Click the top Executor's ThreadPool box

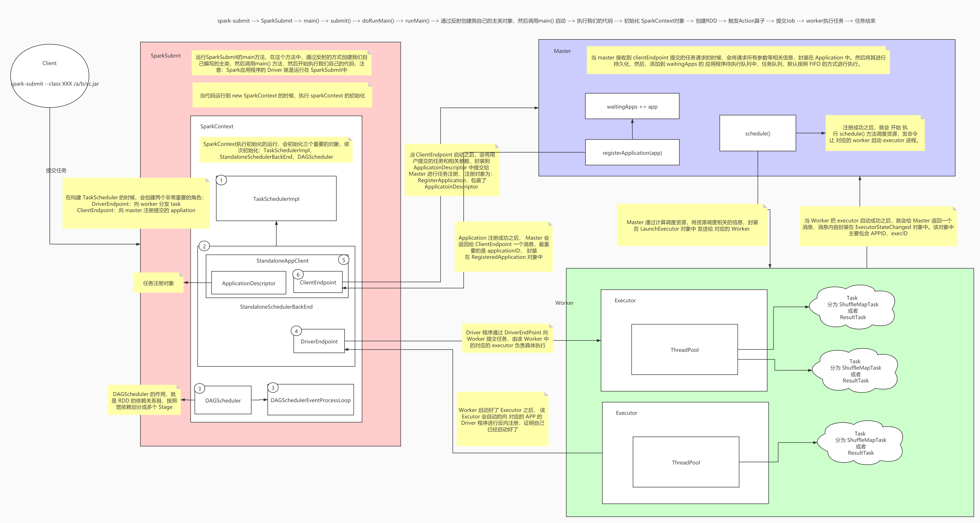pyautogui.click(x=684, y=350)
